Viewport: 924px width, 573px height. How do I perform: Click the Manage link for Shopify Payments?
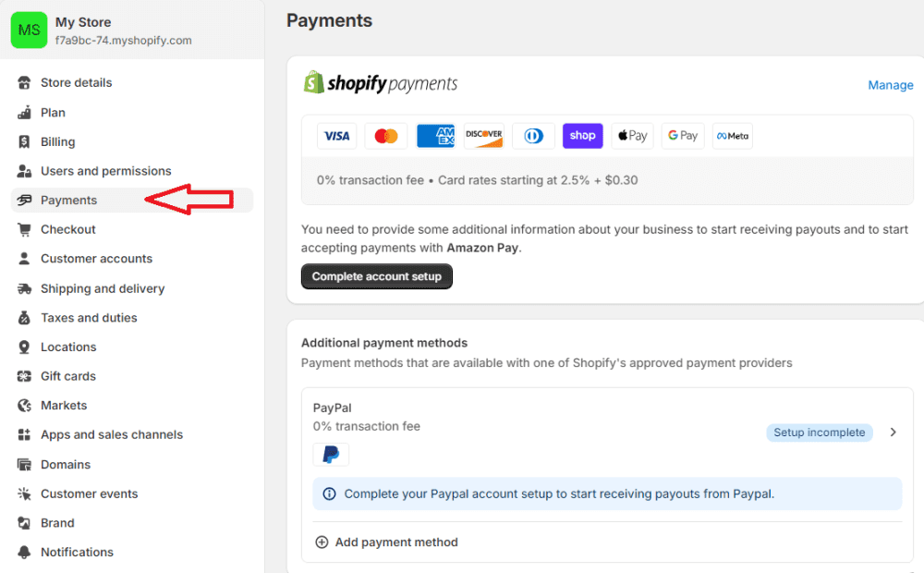(889, 84)
